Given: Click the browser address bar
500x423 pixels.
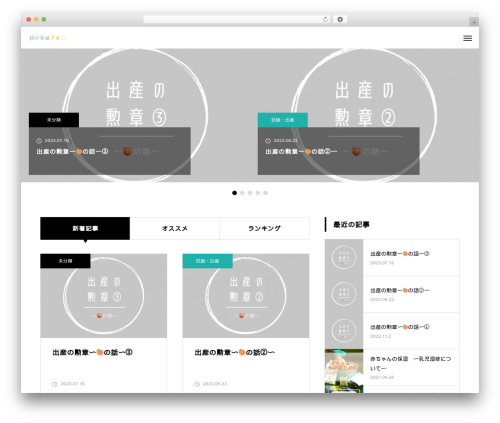Looking at the screenshot, I should pos(237,20).
